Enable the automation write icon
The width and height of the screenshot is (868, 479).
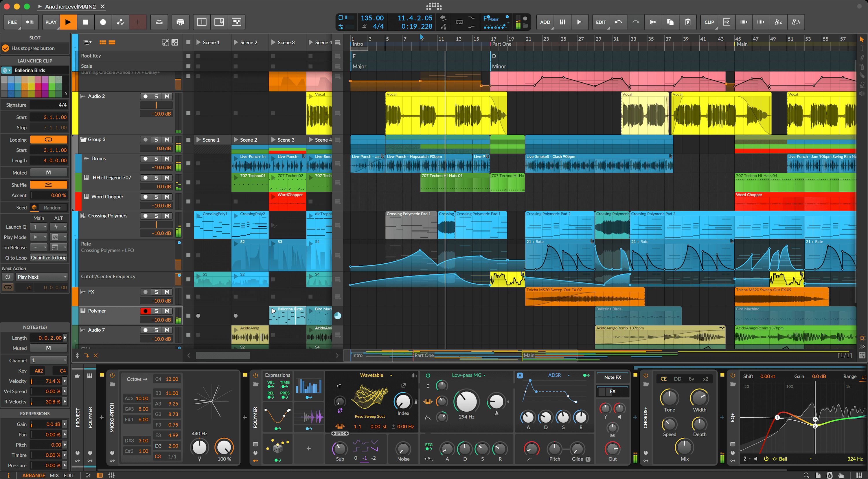120,22
